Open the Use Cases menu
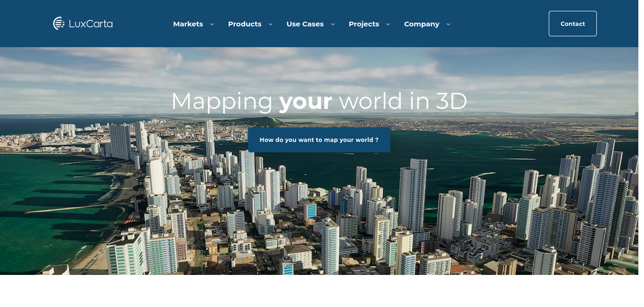The width and height of the screenshot is (644, 307). pos(305,24)
